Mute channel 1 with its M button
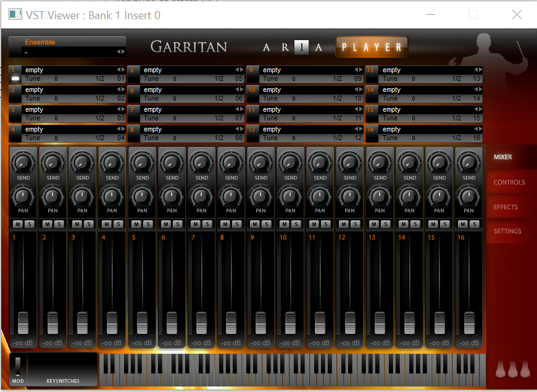 (18, 224)
